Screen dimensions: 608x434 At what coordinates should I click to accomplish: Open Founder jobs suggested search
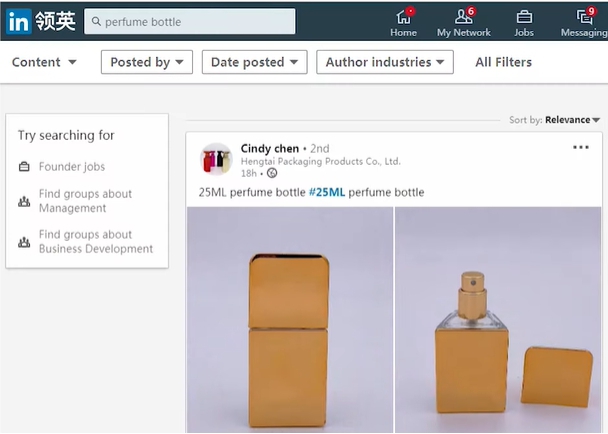(x=72, y=167)
